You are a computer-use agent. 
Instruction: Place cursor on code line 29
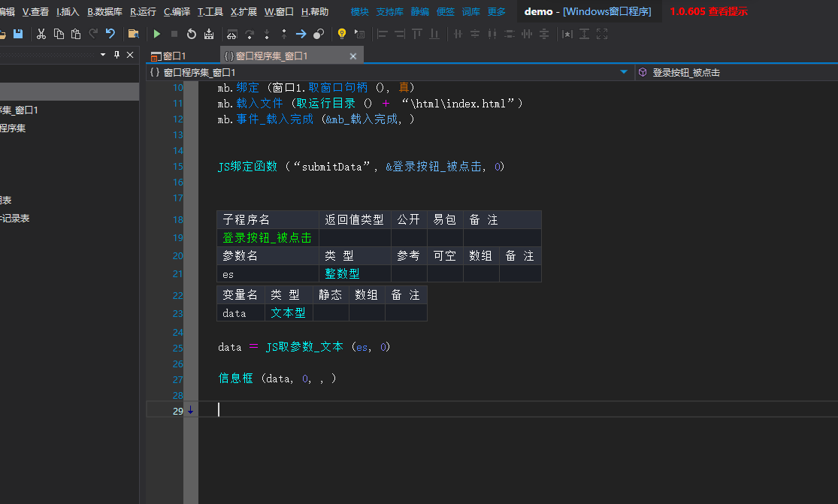301,410
